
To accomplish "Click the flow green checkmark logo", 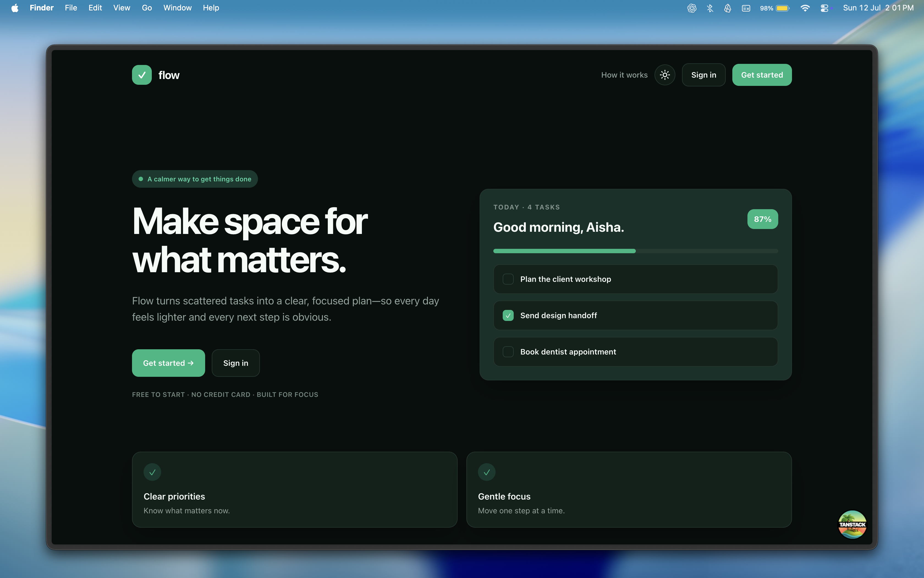I will tap(142, 75).
